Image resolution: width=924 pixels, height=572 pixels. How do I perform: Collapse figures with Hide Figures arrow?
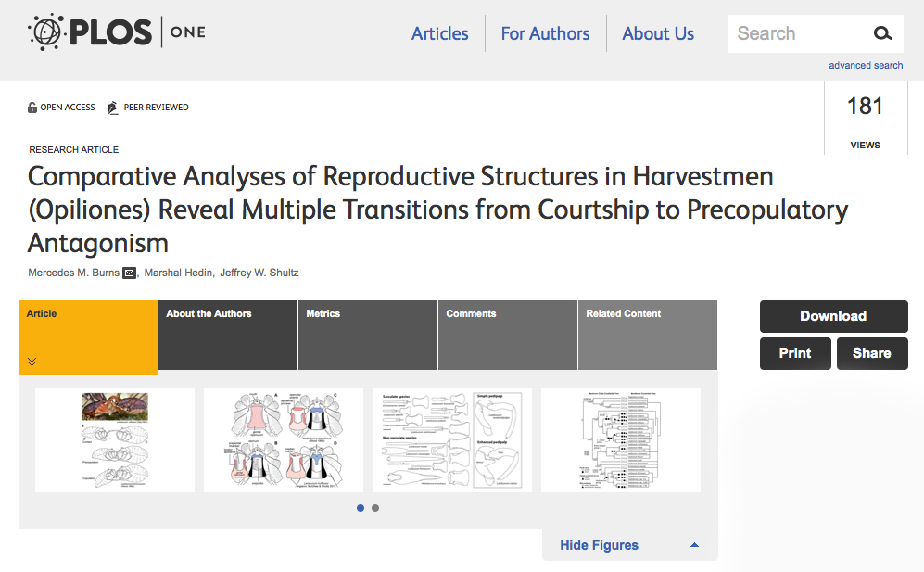click(x=694, y=545)
